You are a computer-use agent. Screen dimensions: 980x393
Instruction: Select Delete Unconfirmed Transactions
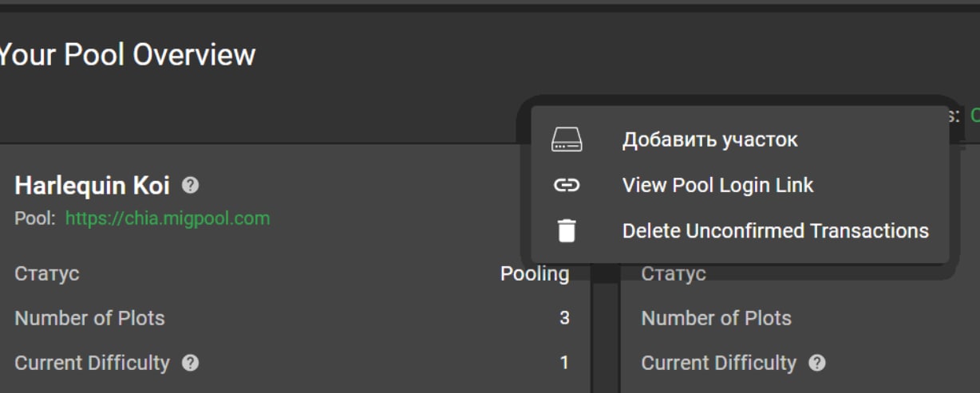click(x=740, y=231)
